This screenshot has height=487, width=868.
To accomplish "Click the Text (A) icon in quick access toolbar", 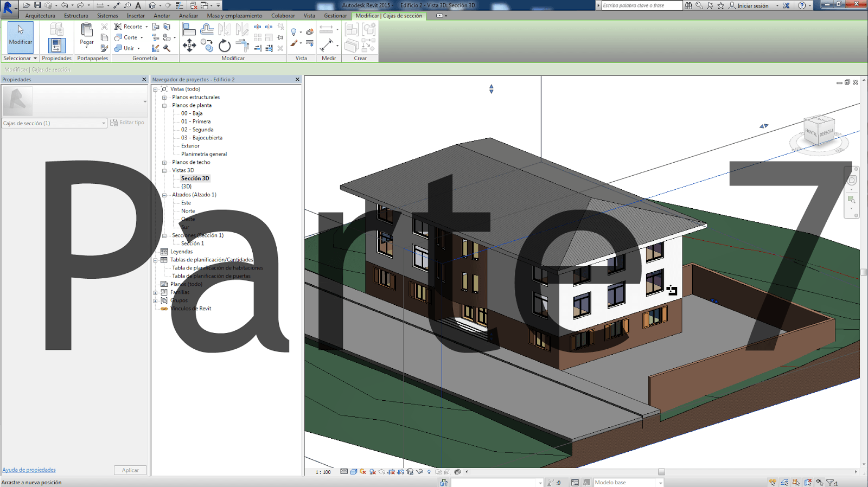I will tap(138, 5).
